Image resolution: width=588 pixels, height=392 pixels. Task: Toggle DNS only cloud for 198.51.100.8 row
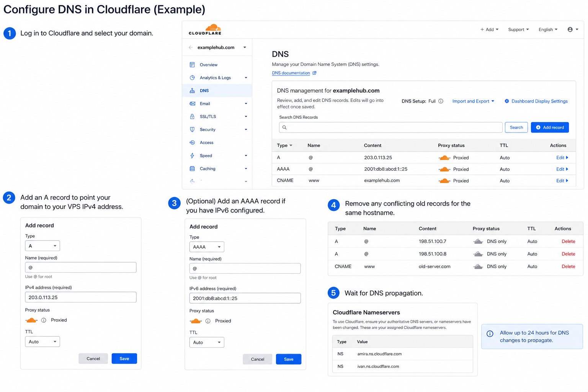(478, 254)
